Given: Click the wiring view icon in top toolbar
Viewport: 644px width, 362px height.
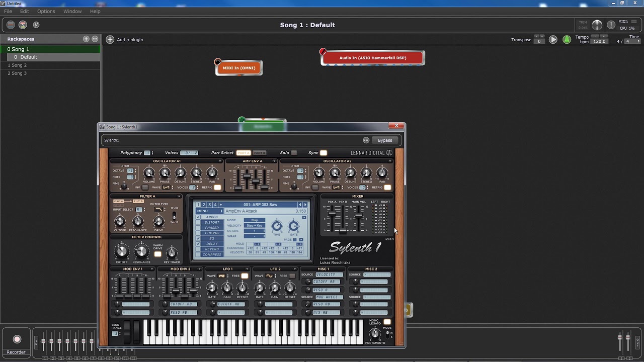Looking at the screenshot, I should 23,25.
